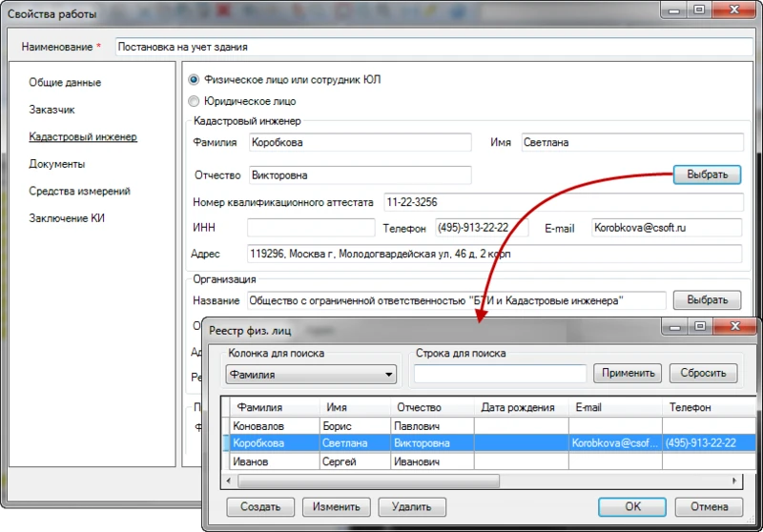
Task: Switch to the 'Документы' section
Action: (x=56, y=164)
